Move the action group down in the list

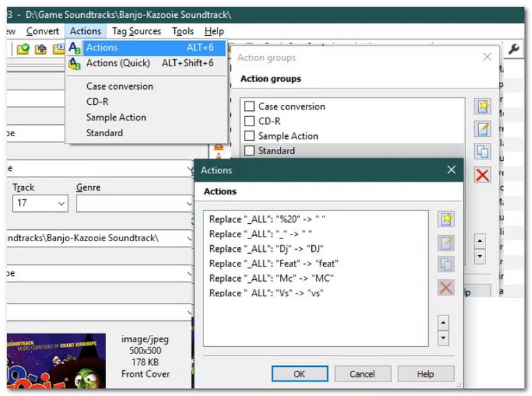point(479,256)
